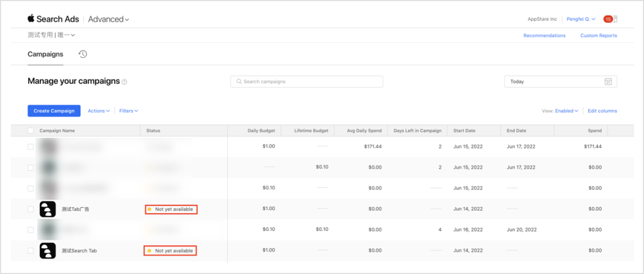Toggle the select-all checkbox in table header
This screenshot has width=644, height=274.
click(x=31, y=131)
